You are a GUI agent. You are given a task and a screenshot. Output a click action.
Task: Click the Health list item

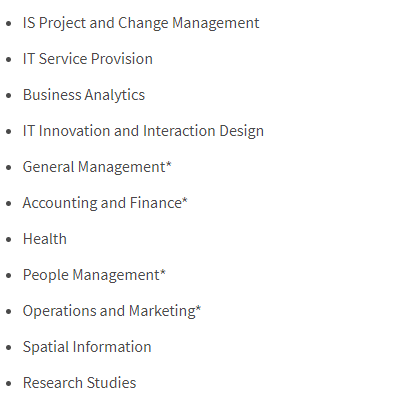pos(45,239)
